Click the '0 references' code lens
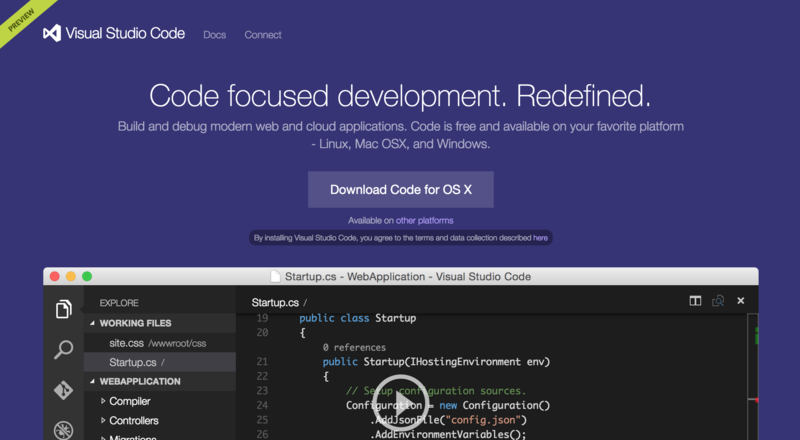800x440 pixels. (354, 347)
